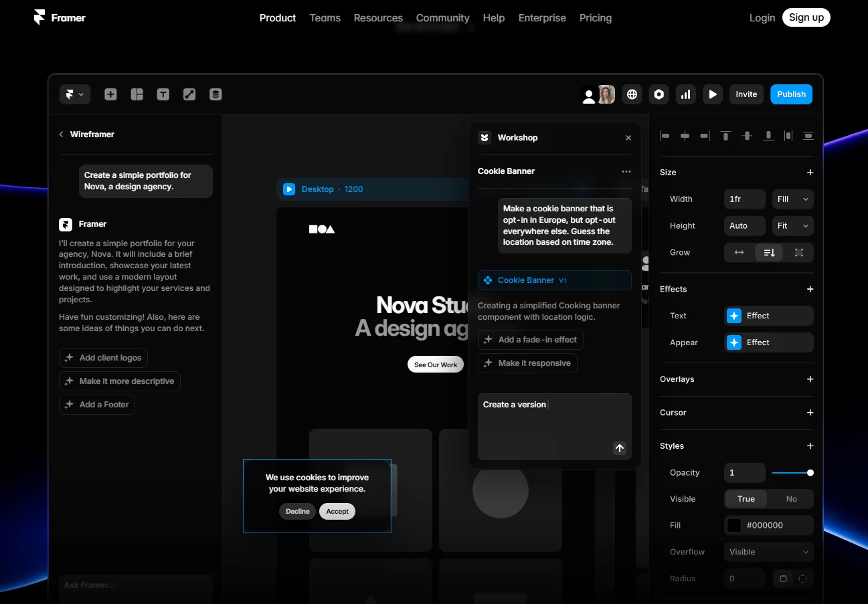Adjust the Opacity slider handle
Viewport: 868px width, 604px height.
(810, 473)
